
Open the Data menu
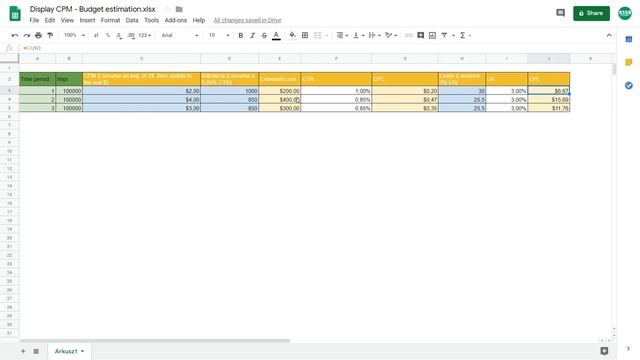click(x=132, y=20)
